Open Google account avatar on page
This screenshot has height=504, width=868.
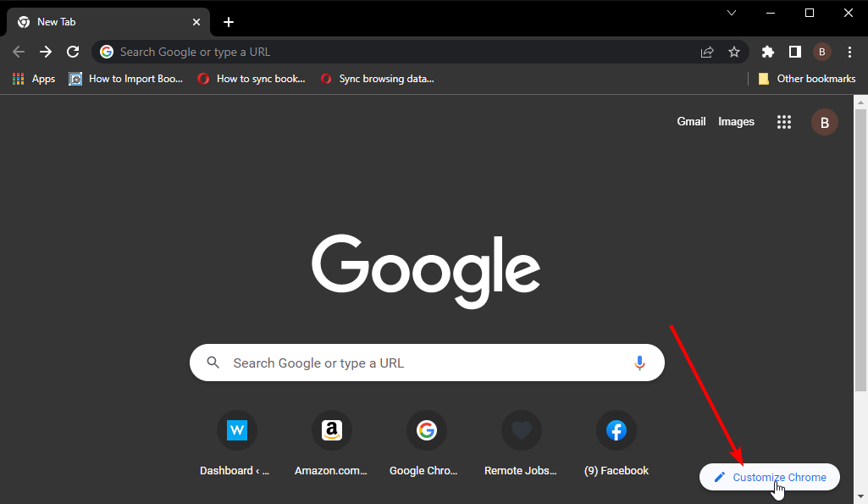coord(825,122)
